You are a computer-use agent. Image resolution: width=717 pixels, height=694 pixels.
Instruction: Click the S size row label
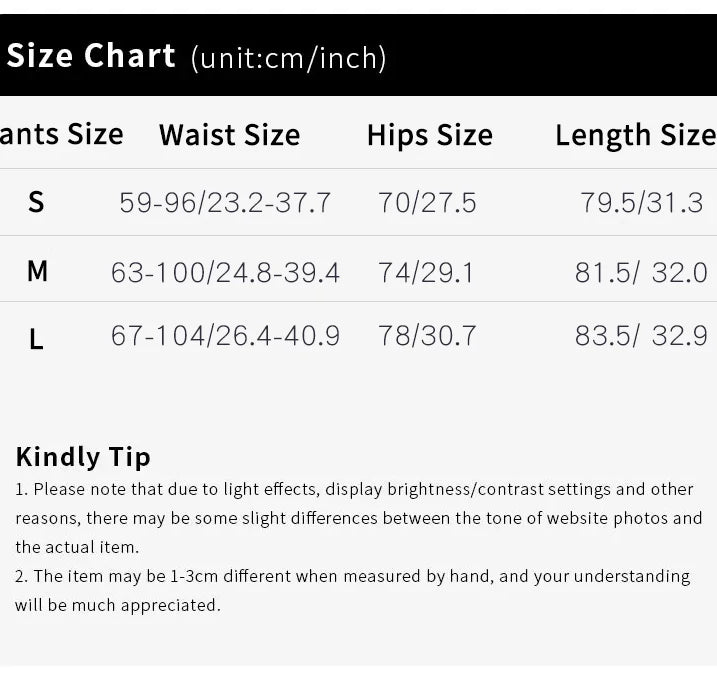click(x=36, y=203)
